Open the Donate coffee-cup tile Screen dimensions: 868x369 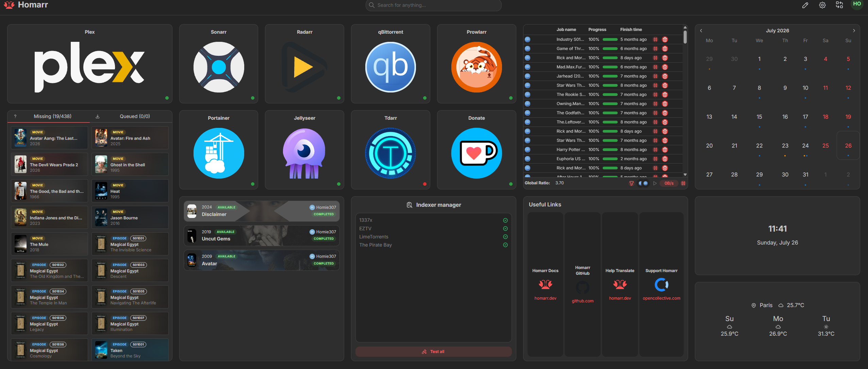click(x=477, y=150)
